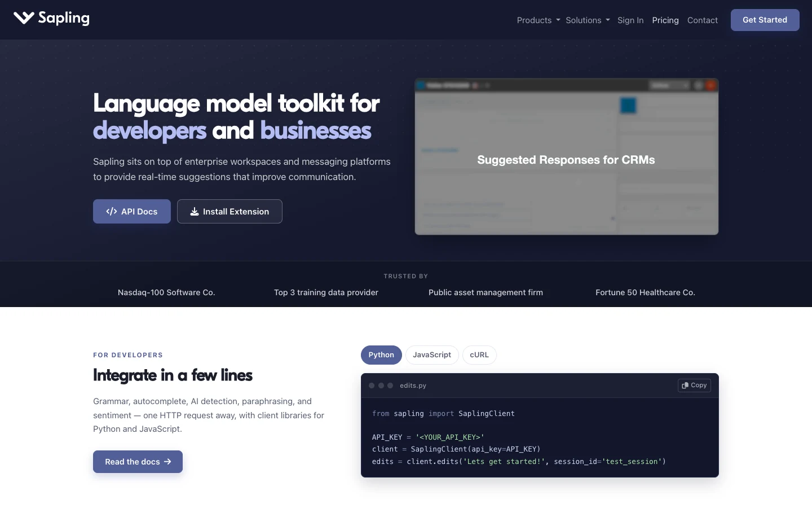Click the Get Started button
812x508 pixels.
765,20
